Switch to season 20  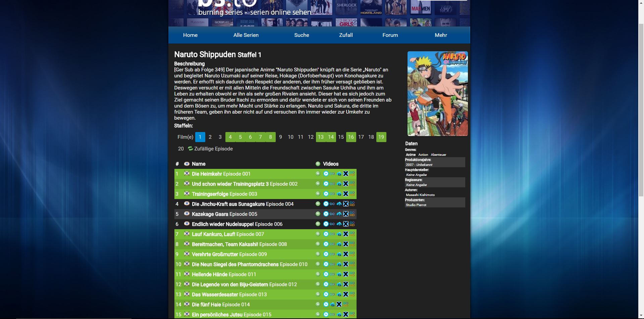pos(181,148)
